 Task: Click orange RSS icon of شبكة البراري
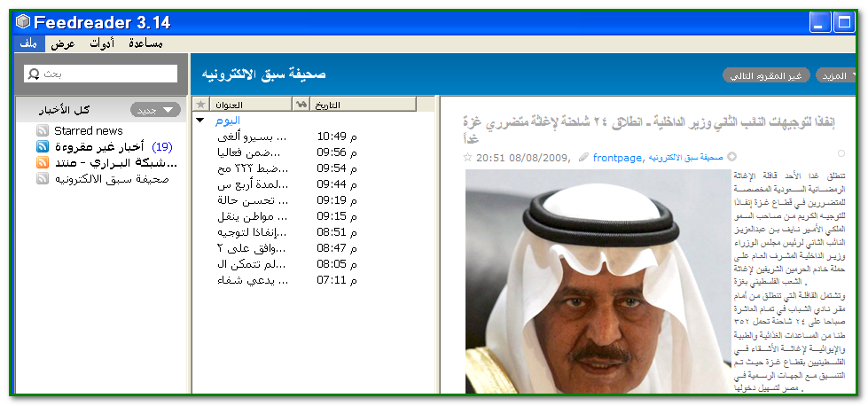click(x=43, y=163)
